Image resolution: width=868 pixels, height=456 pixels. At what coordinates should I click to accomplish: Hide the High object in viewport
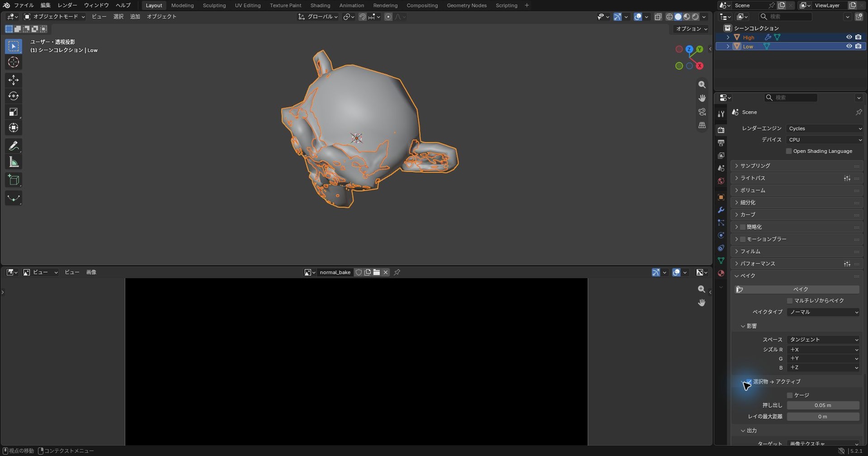pyautogui.click(x=849, y=38)
